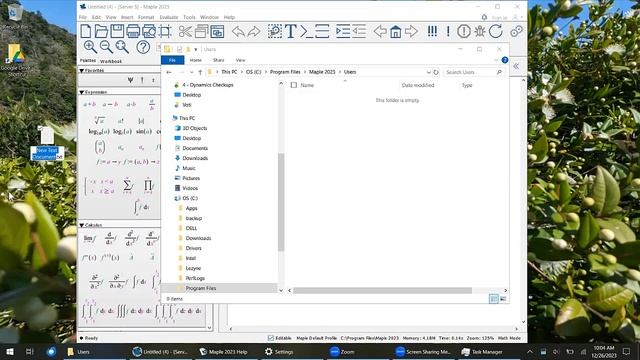
Task: Zoom in using the magnifier plus icon
Action: point(90,47)
